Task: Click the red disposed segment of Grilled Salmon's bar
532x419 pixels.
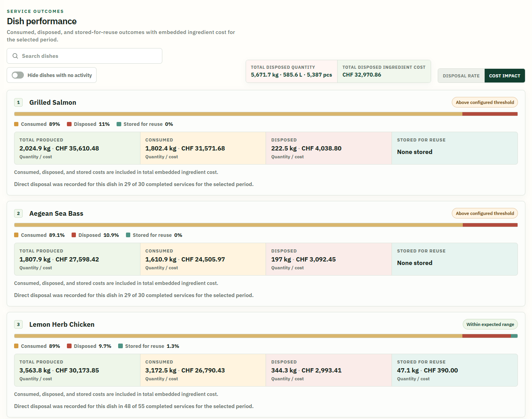Action: point(490,114)
